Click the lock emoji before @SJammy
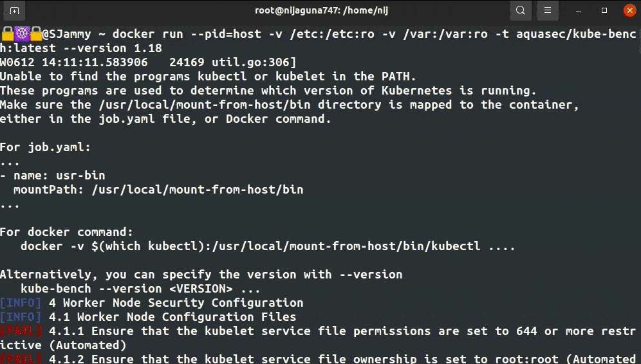The image size is (641, 364). [x=35, y=34]
